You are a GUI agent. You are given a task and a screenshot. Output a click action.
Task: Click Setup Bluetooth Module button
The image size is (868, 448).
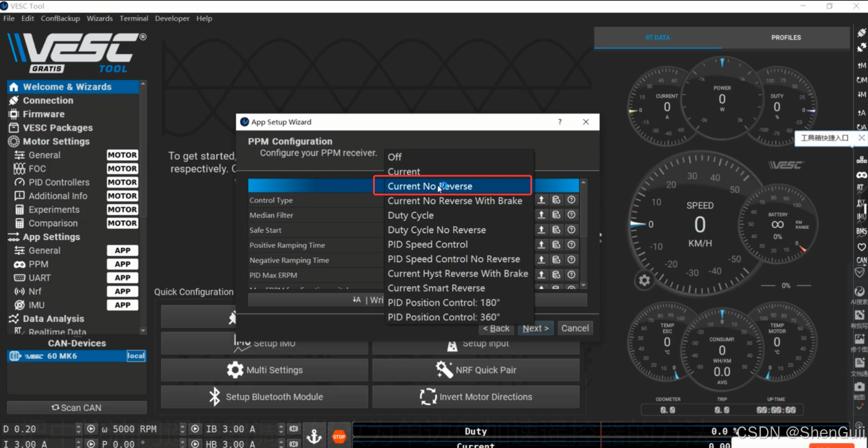click(x=264, y=397)
